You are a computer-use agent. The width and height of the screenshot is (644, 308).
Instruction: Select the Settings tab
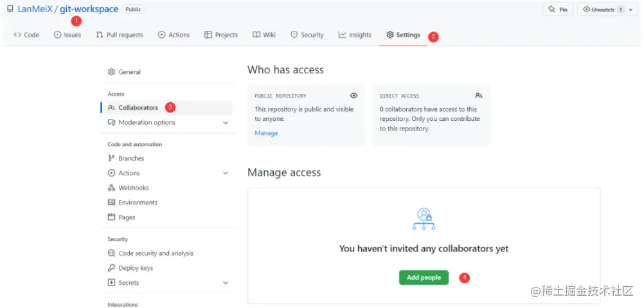pos(404,35)
